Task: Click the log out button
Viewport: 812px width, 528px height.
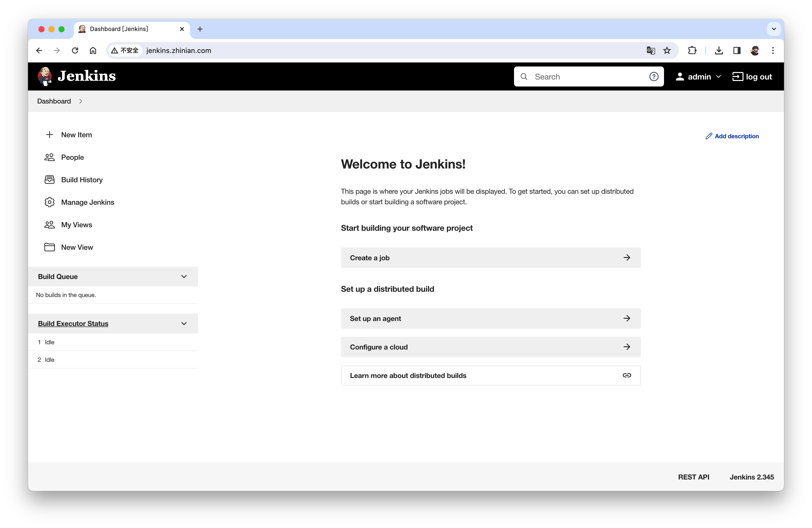Action: (752, 76)
